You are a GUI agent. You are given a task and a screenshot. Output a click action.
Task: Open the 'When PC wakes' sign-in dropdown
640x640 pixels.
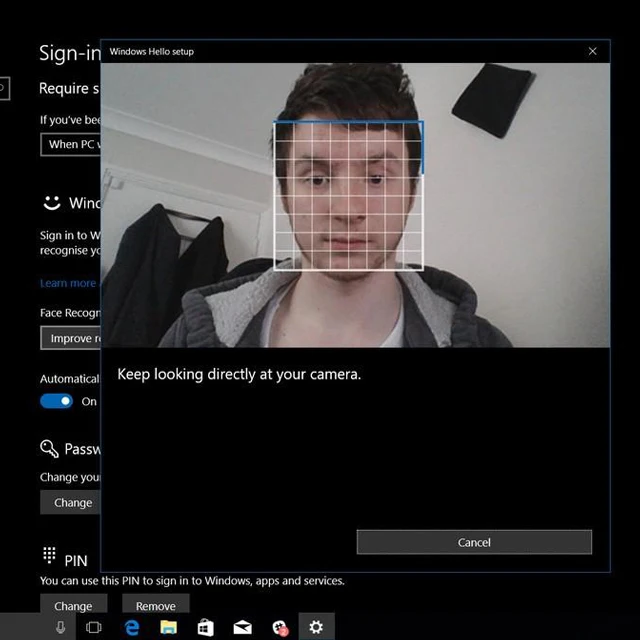click(71, 144)
